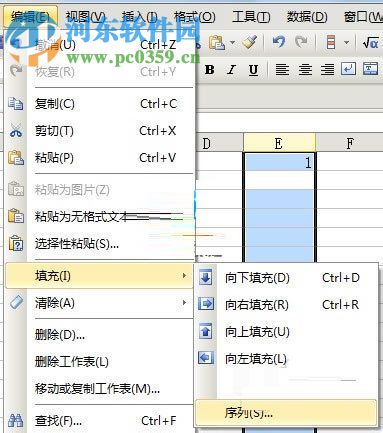Open the 插入(I) menu

(139, 16)
